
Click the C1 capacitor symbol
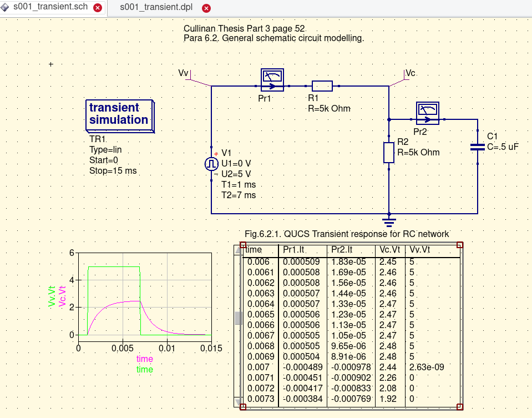477,147
